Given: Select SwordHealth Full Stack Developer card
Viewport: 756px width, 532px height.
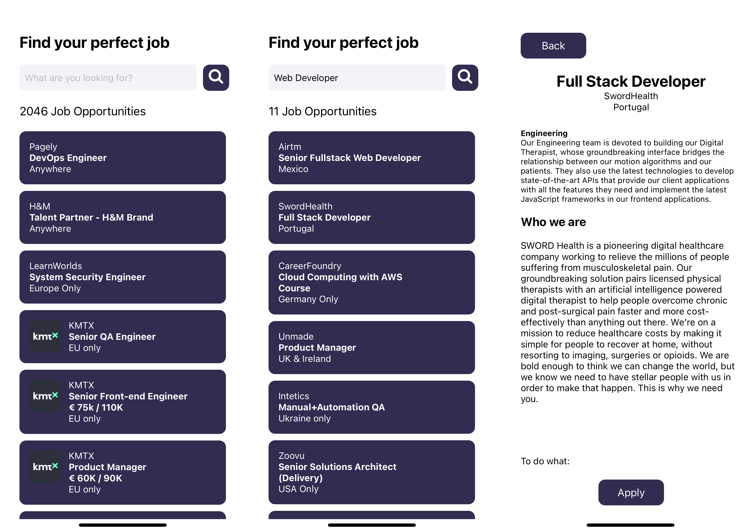Looking at the screenshot, I should coord(371,217).
